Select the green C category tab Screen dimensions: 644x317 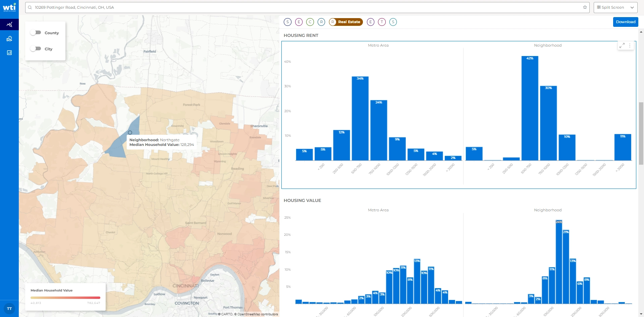pos(310,22)
